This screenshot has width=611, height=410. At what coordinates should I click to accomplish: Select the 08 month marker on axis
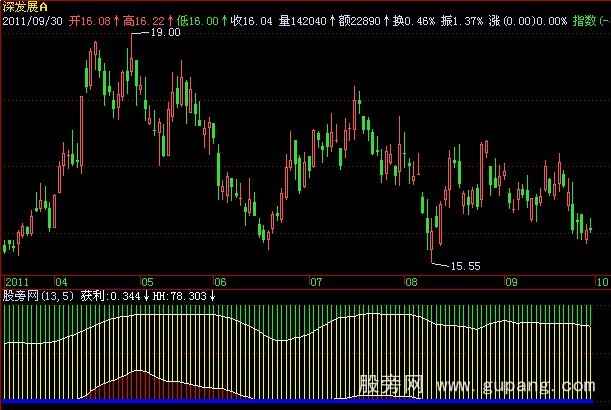click(410, 282)
